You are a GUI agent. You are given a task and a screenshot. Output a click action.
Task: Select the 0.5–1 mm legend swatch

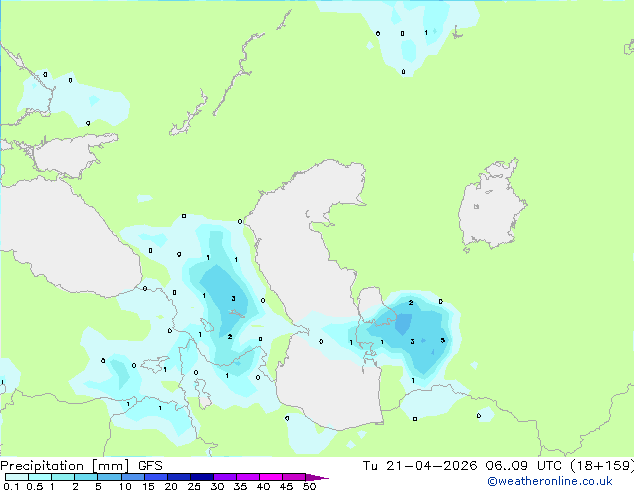click(40, 477)
